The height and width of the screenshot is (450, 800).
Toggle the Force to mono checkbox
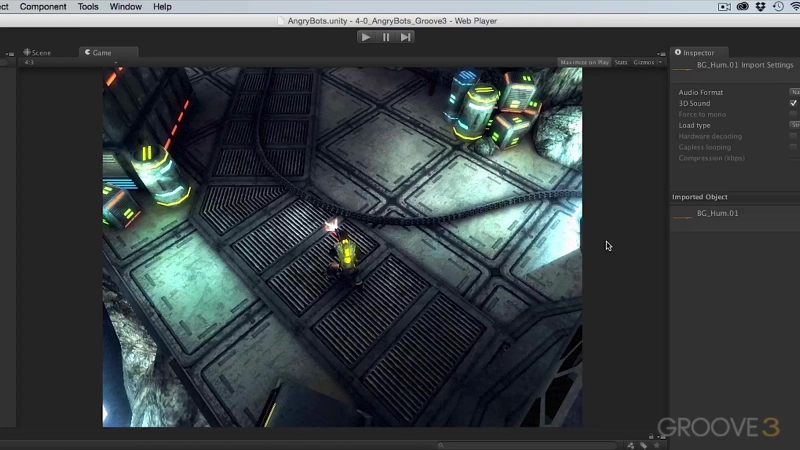click(793, 114)
